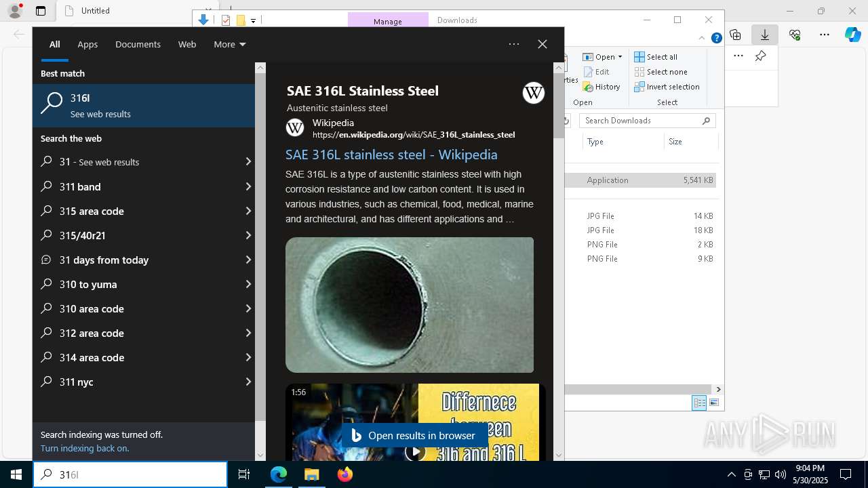Expand the '310 to yuma' suggestion arrow
This screenshot has width=868, height=488.
click(x=248, y=284)
